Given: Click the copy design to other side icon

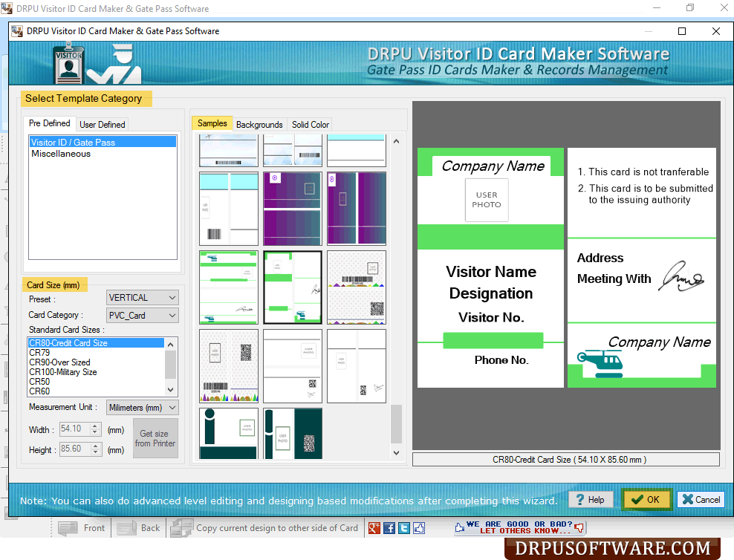Looking at the screenshot, I should click(x=181, y=528).
